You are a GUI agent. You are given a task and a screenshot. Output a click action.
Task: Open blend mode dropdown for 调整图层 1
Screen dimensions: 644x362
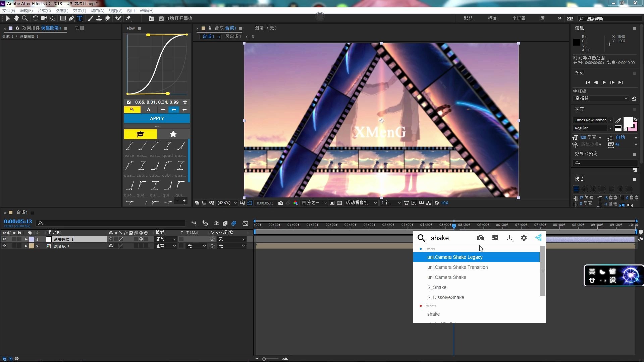pyautogui.click(x=166, y=239)
